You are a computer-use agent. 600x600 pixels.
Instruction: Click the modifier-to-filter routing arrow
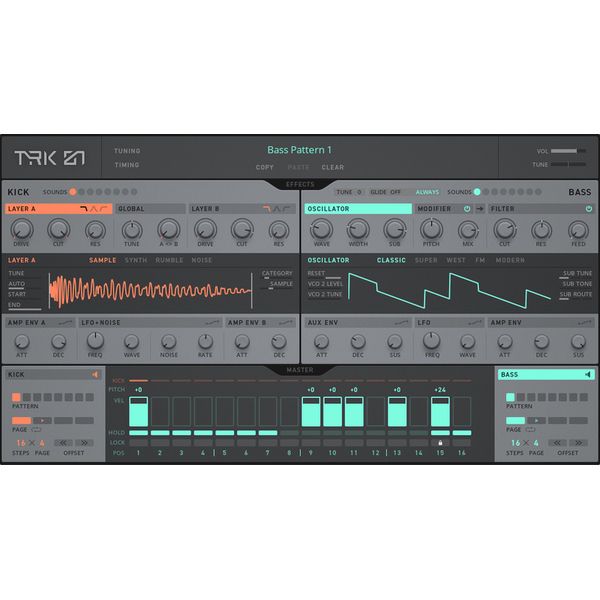click(480, 209)
